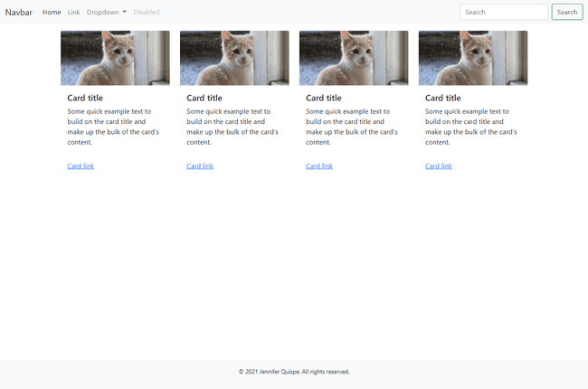Click the fourth card's example description text
Screen dimensions: 588x389
[471, 127]
